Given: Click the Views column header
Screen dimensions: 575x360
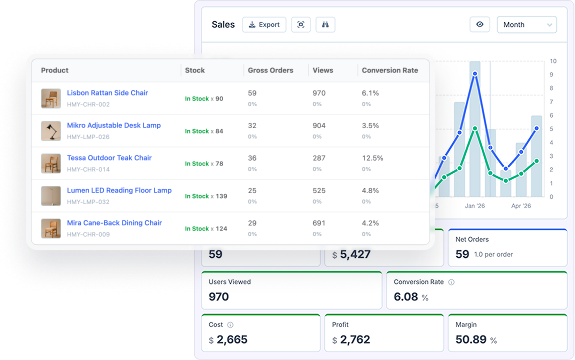Looking at the screenshot, I should pos(323,70).
